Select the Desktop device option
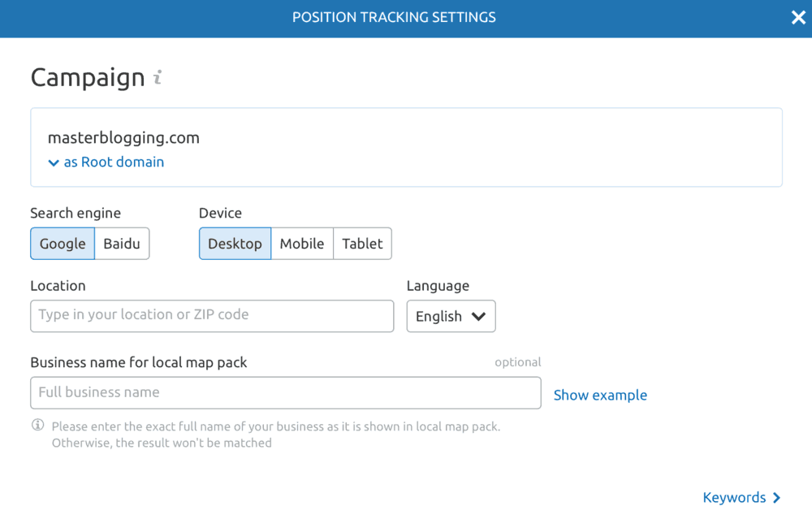Image resolution: width=812 pixels, height=532 pixels. pos(235,243)
